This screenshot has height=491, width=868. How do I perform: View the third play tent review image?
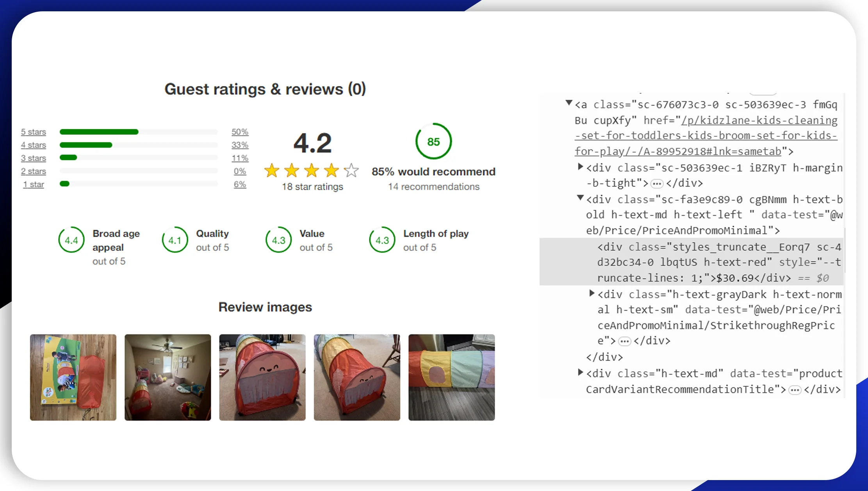point(262,377)
